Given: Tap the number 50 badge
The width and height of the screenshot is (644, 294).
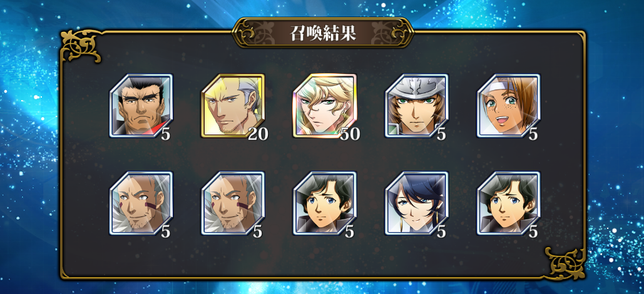Looking at the screenshot, I should click(x=350, y=134).
